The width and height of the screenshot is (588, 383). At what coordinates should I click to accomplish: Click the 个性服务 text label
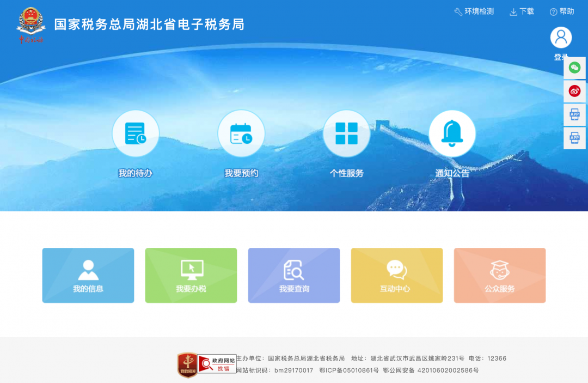[346, 173]
